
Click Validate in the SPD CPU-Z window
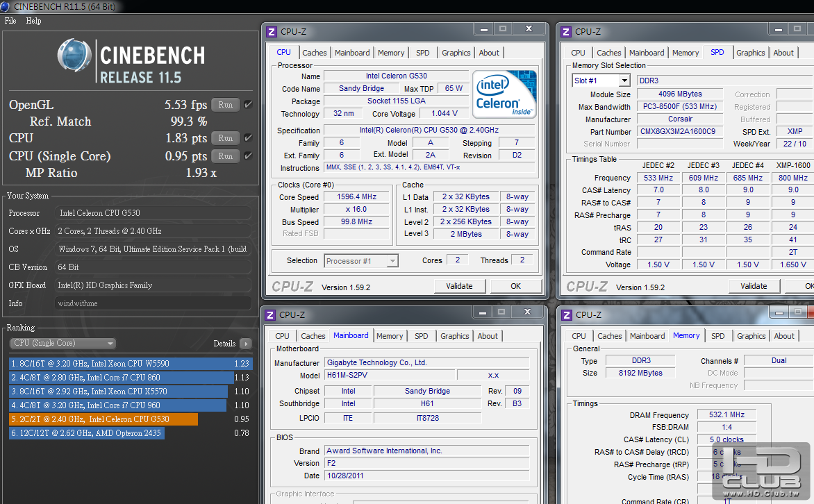(x=754, y=286)
